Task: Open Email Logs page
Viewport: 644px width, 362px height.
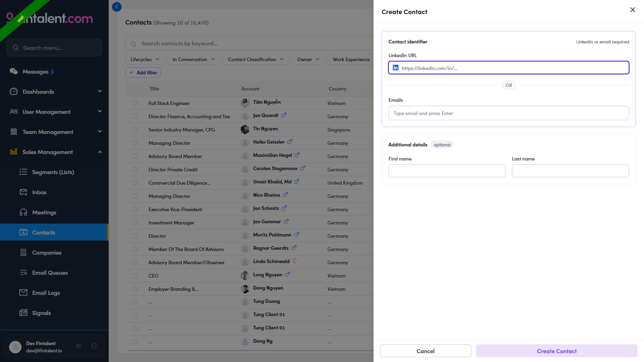Action: tap(46, 293)
